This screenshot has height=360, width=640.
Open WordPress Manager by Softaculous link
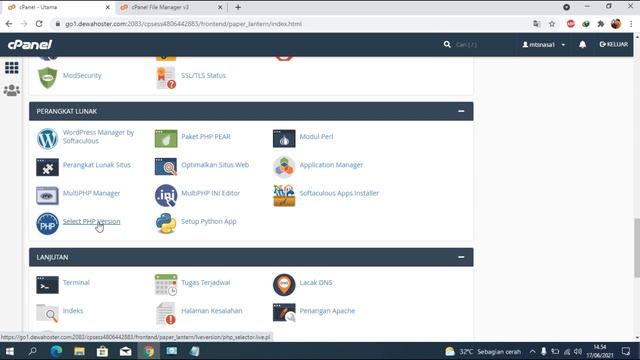pos(98,136)
